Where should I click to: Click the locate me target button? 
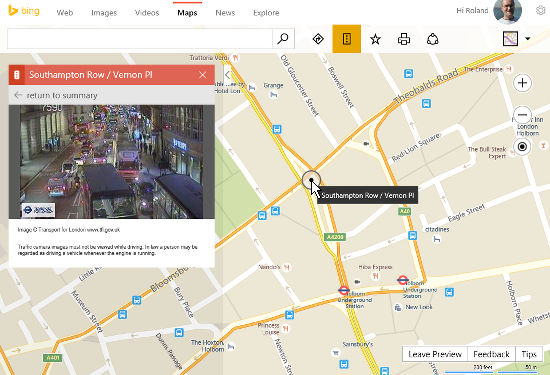tap(522, 147)
